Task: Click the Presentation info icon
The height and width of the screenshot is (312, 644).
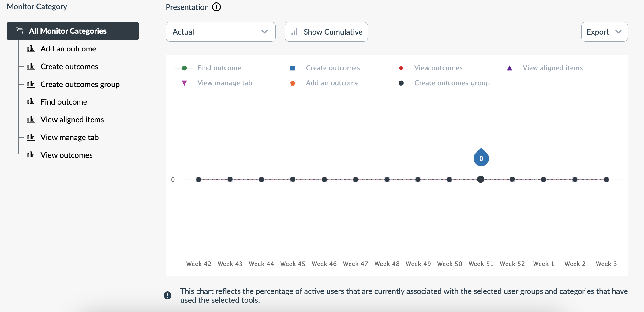Action: [x=216, y=7]
